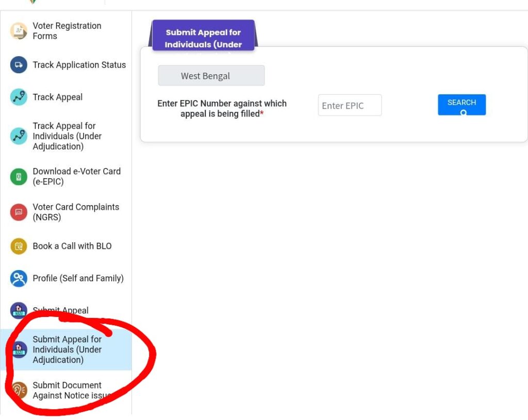The height and width of the screenshot is (420, 528).
Task: Select Track Application Status in sidebar
Action: (x=79, y=65)
